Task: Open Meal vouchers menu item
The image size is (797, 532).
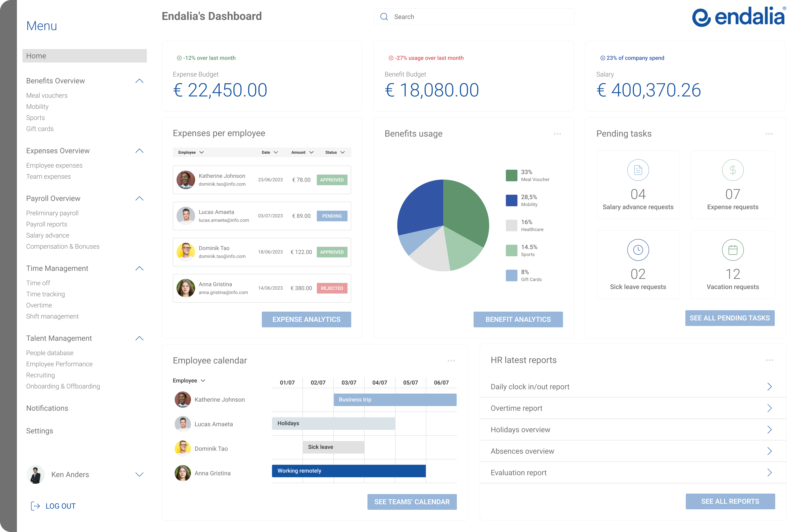Action: 47,95
